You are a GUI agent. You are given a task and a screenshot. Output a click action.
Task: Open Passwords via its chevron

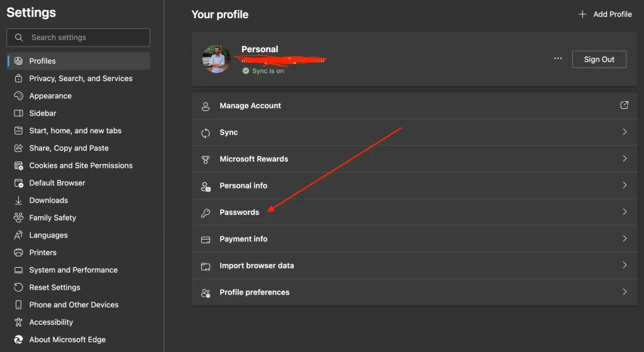(625, 212)
